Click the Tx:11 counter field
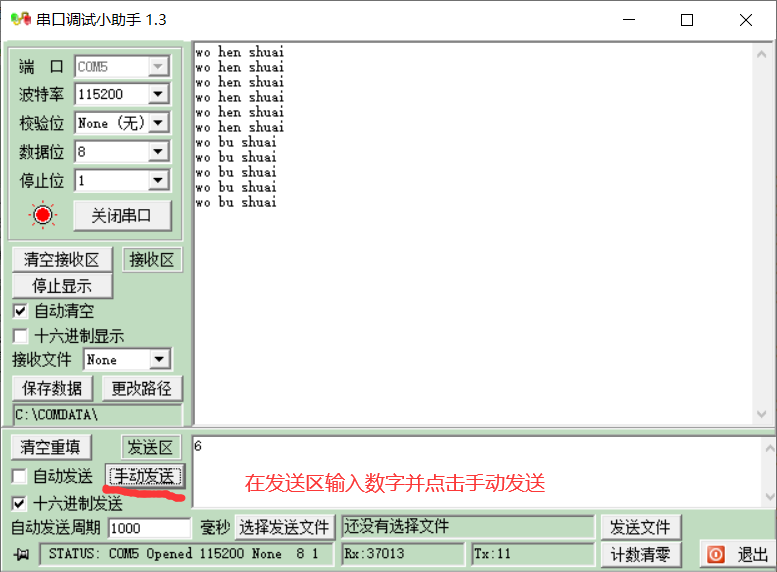Screen dimensions: 777x572 (533, 554)
